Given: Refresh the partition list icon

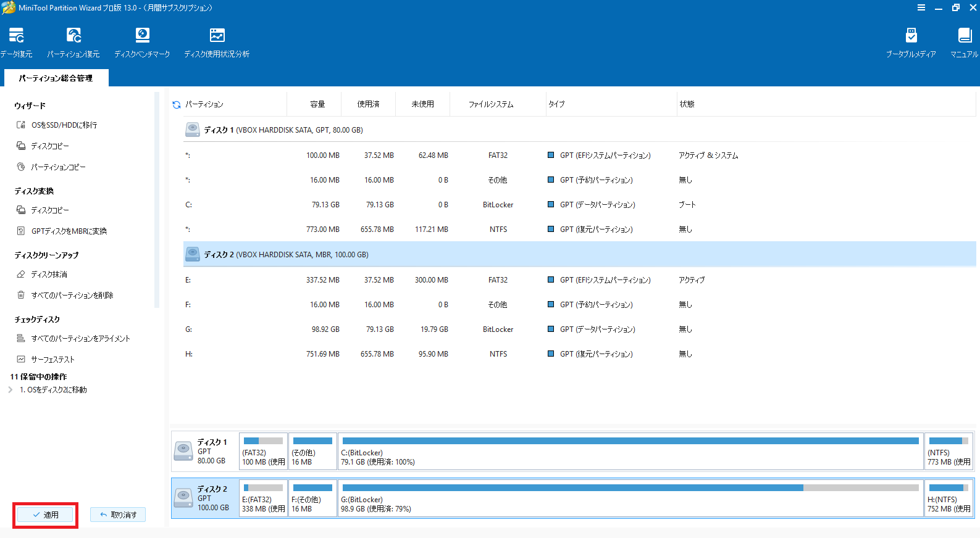Looking at the screenshot, I should (177, 105).
